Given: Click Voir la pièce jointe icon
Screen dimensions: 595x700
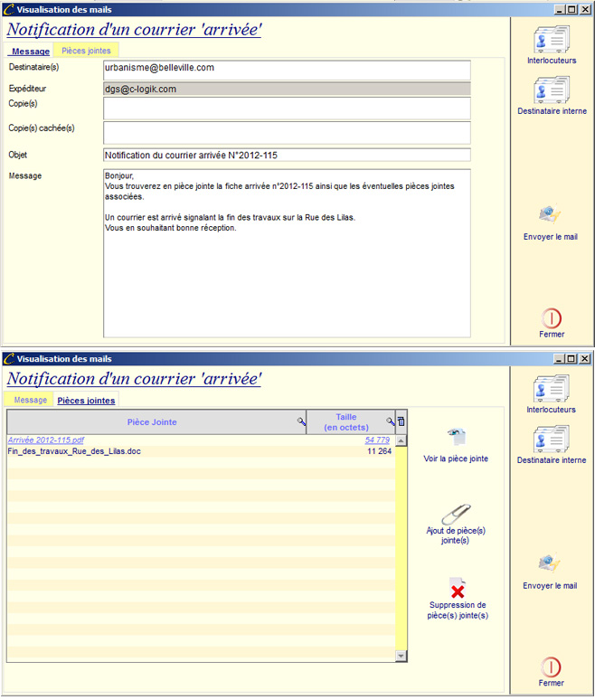Looking at the screenshot, I should [456, 438].
